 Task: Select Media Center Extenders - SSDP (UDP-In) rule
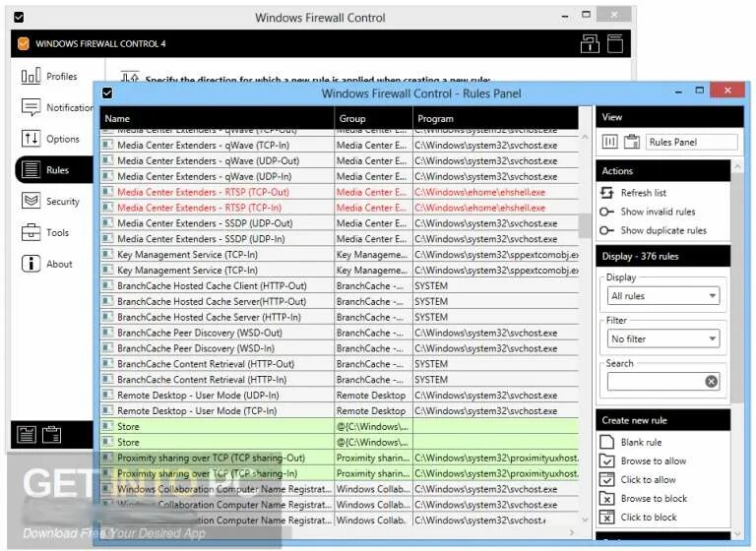click(x=340, y=239)
